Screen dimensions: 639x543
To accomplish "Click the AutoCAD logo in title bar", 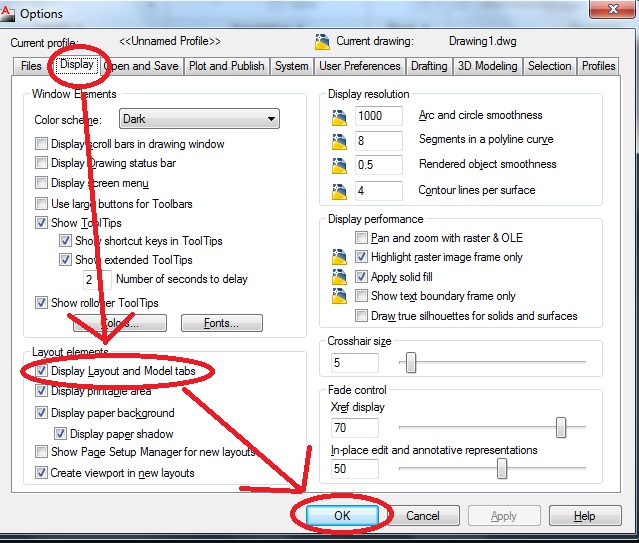I will click(7, 13).
